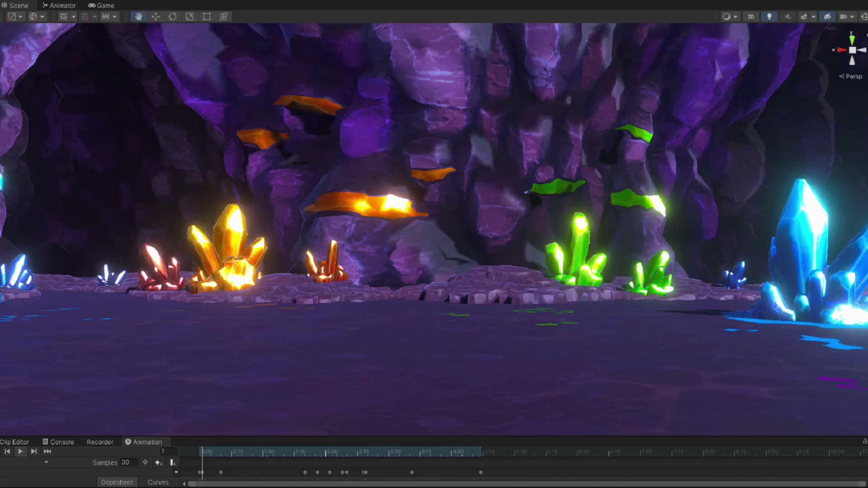This screenshot has height=488, width=868.
Task: Switch to the Animator tab
Action: point(59,5)
